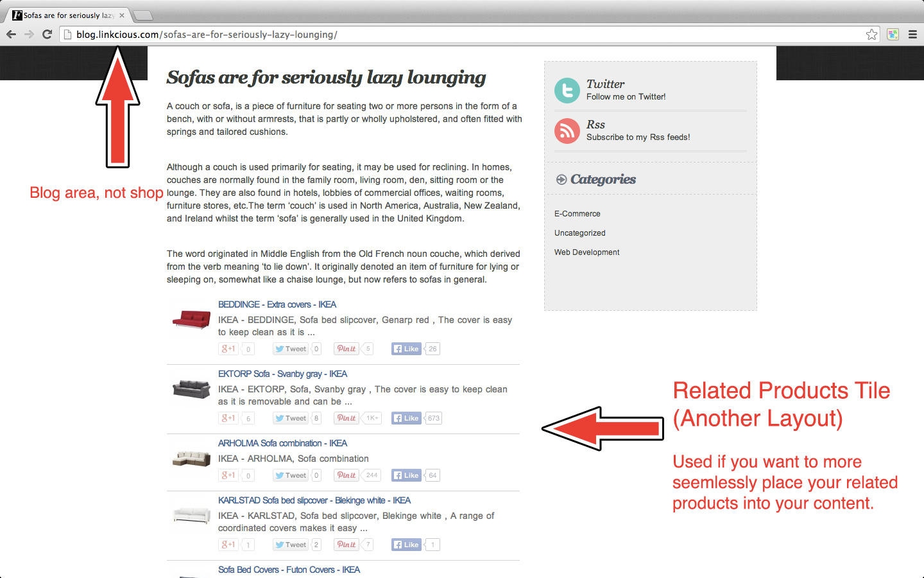Click the Twitter bird icon in sidebar

567,91
